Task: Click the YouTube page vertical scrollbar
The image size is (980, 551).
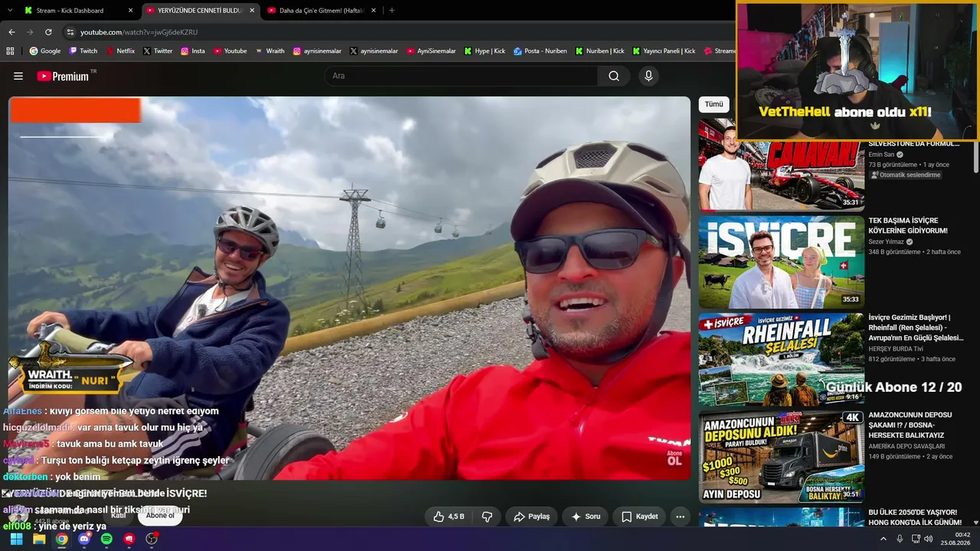Action: [x=975, y=157]
